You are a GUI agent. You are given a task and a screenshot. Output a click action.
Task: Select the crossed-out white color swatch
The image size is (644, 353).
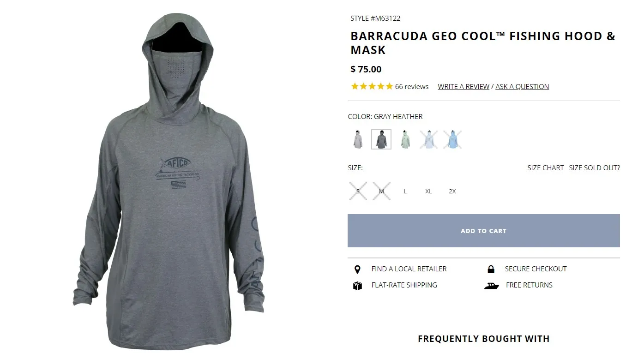click(429, 139)
